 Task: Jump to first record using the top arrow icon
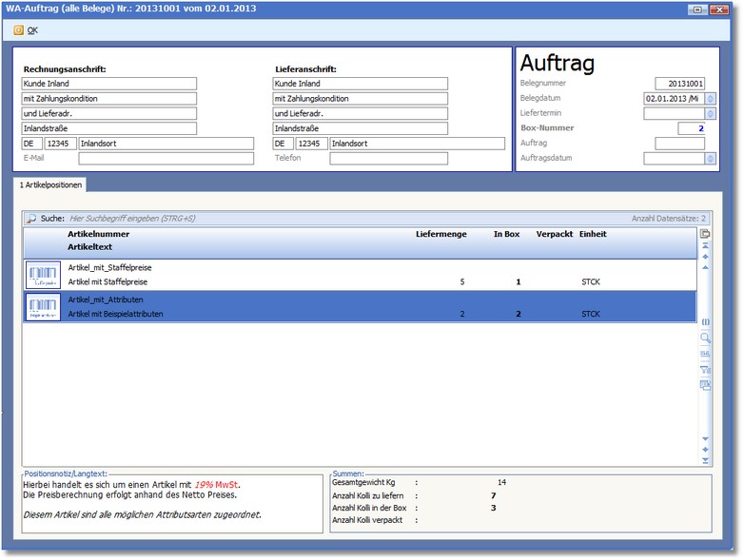point(705,245)
